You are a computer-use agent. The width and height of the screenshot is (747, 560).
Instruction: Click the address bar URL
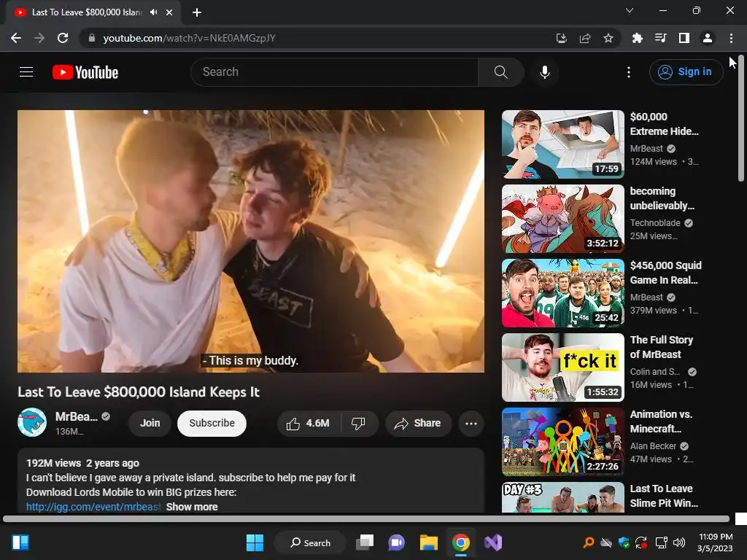[x=189, y=38]
